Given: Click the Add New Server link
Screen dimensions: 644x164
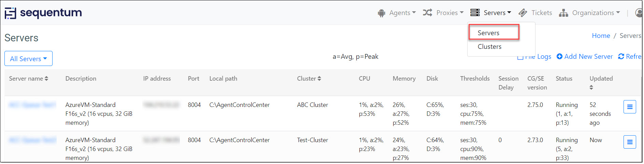Looking at the screenshot, I should coord(585,57).
